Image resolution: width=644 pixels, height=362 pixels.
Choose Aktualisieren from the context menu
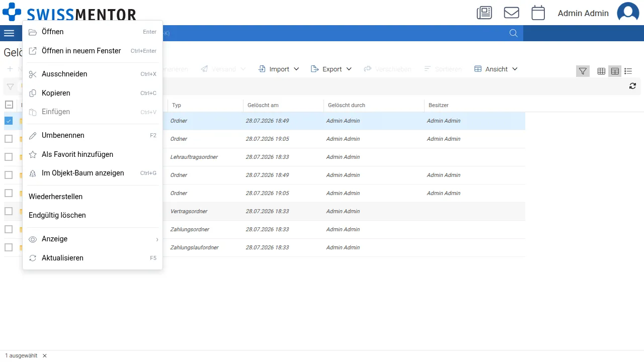(93, 258)
